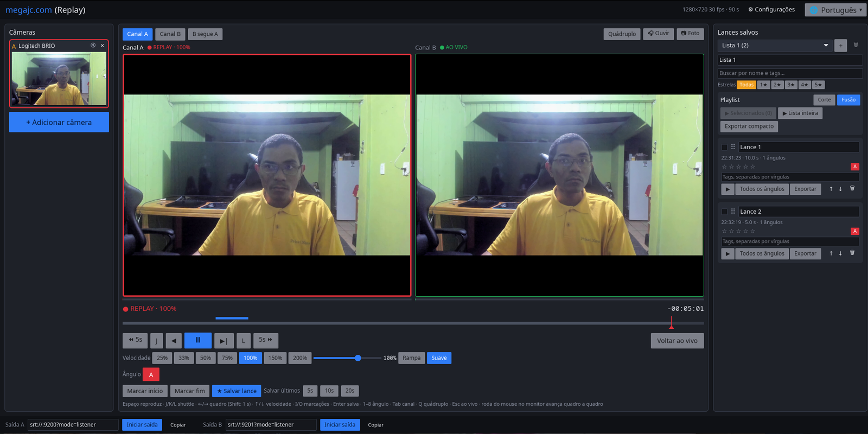Screen dimensions: 868x434
Task: Play Lance 2 clip
Action: click(x=727, y=253)
